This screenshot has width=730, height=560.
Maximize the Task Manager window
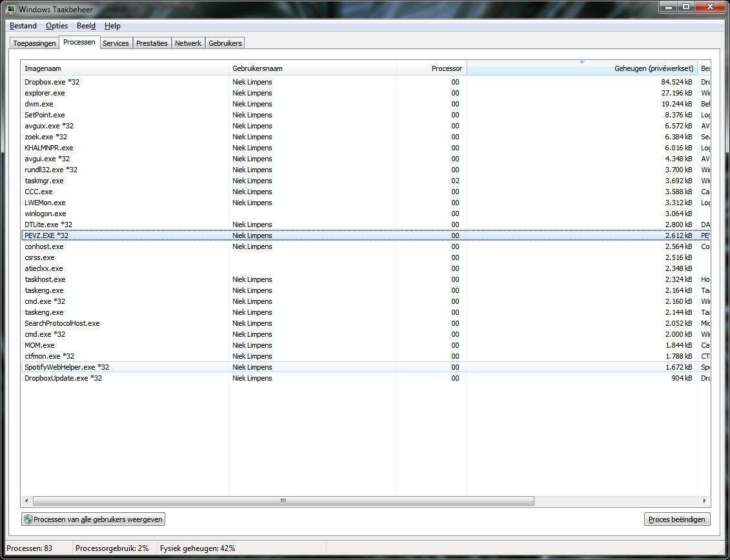pyautogui.click(x=686, y=7)
